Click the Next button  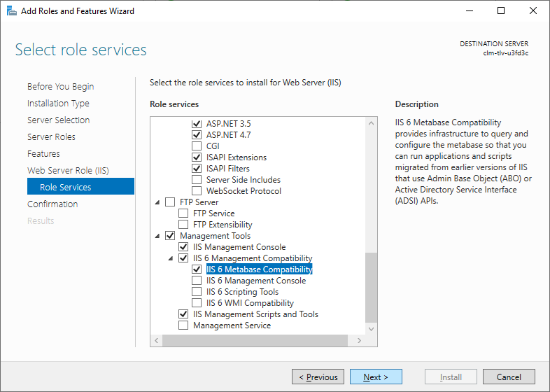tap(376, 377)
